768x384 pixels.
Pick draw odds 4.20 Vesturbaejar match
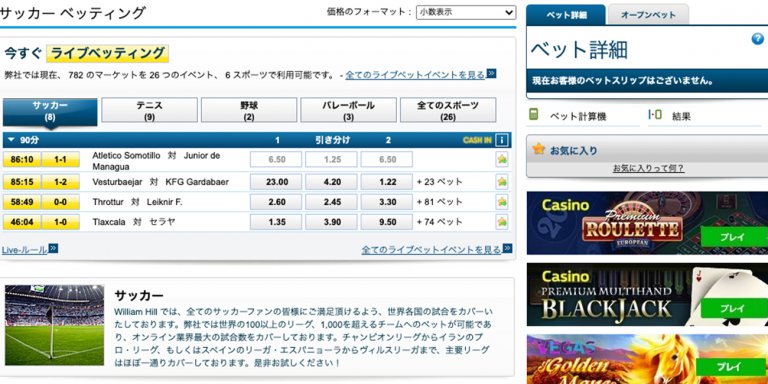(x=331, y=182)
